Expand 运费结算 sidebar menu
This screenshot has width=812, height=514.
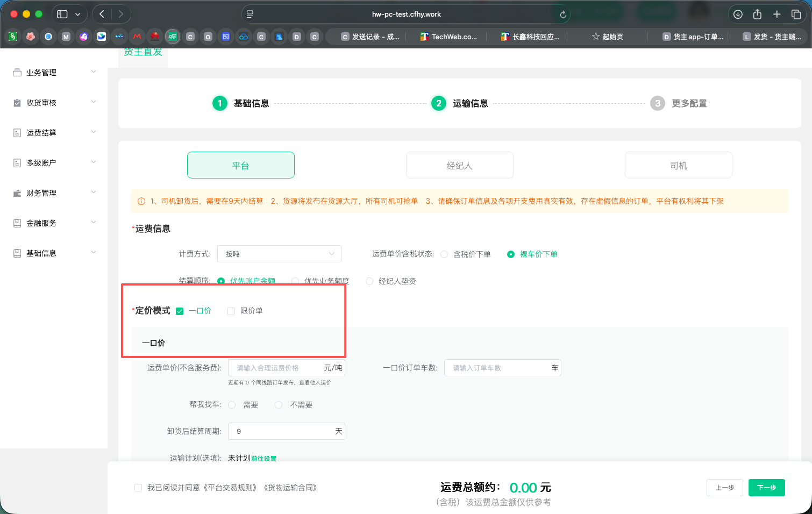[x=94, y=132]
